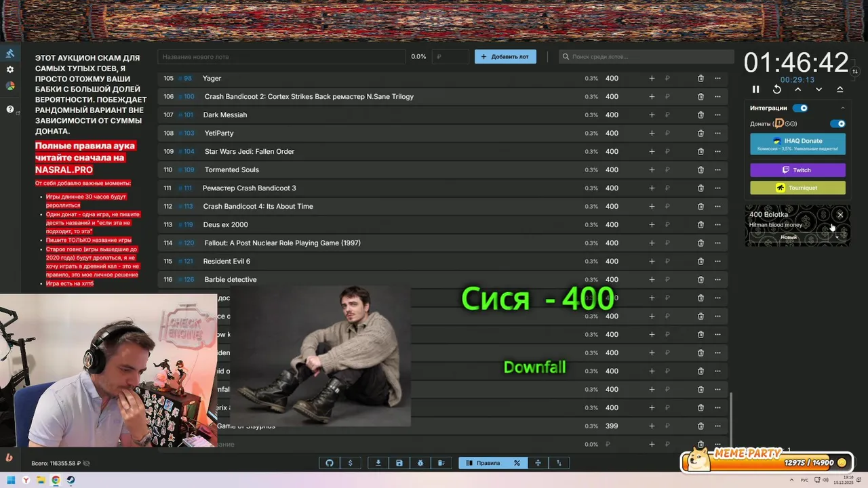Toggle the Интеграции switch
The width and height of the screenshot is (868, 488).
pyautogui.click(x=800, y=108)
